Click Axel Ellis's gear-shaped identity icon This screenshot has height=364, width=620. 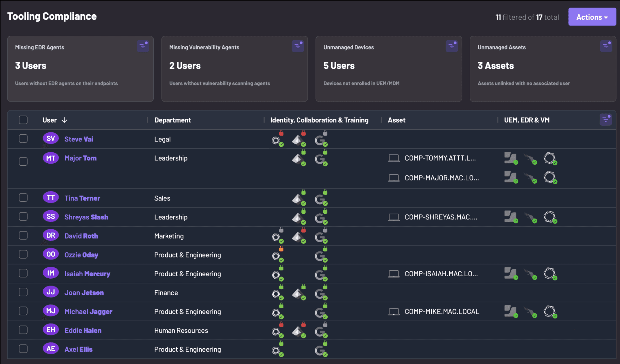click(x=276, y=350)
